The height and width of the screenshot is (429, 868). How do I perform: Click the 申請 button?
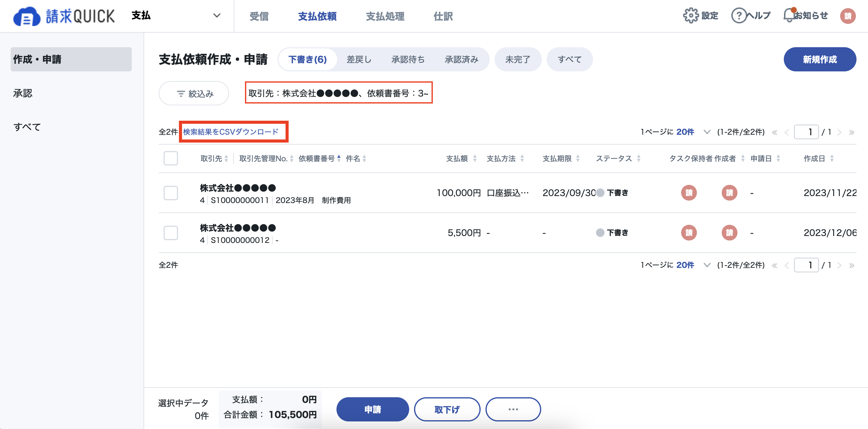point(372,409)
